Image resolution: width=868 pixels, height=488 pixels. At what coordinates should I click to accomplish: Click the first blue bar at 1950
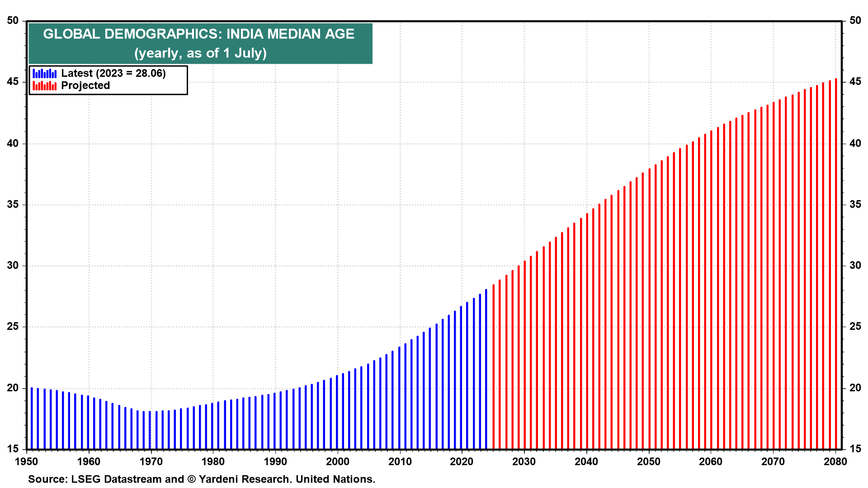[x=32, y=418]
